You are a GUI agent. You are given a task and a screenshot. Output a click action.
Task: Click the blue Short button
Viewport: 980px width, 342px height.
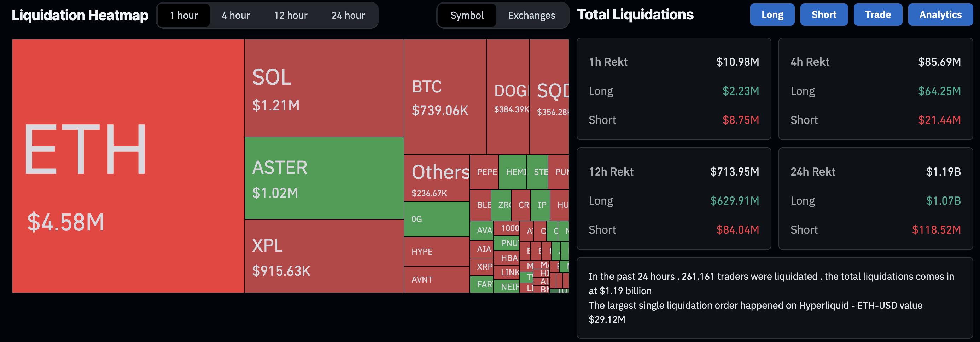pos(824,15)
